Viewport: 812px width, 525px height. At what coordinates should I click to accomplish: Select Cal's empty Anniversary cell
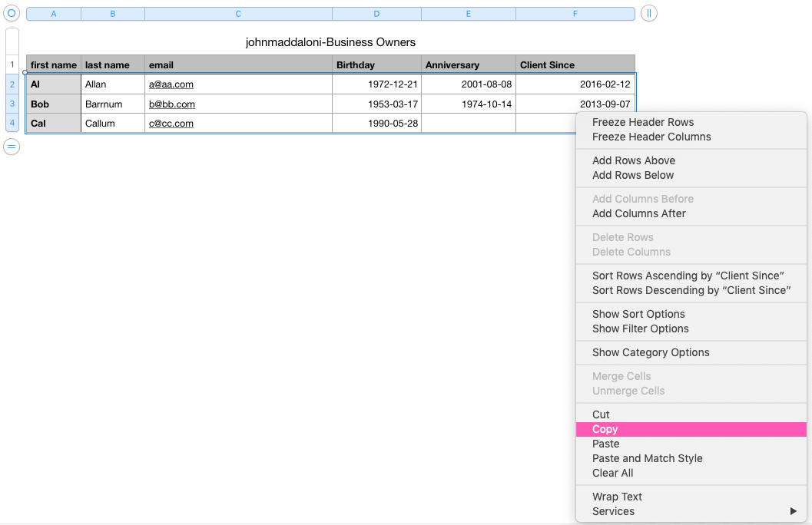(x=468, y=123)
